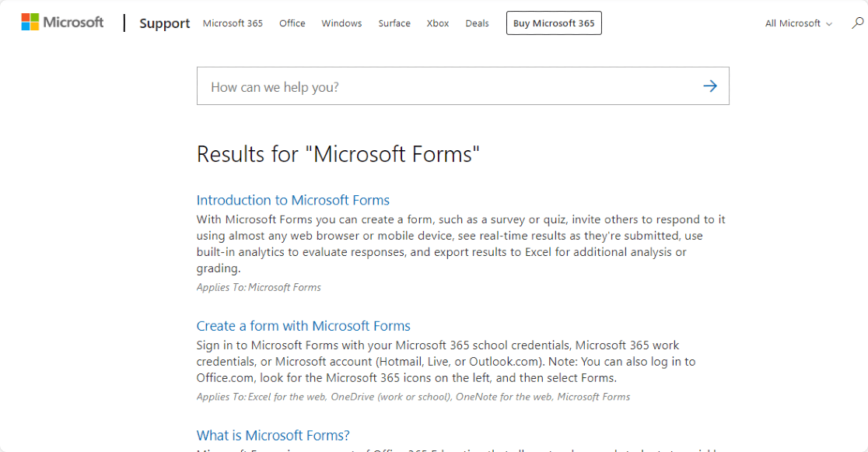The image size is (868, 452).
Task: Open the Microsoft 365 menu item
Action: pos(233,23)
